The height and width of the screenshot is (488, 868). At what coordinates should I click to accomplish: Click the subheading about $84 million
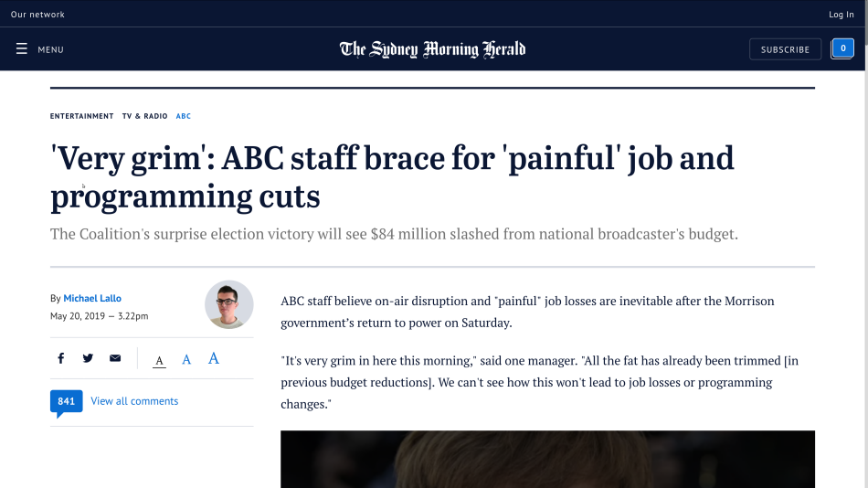click(394, 234)
